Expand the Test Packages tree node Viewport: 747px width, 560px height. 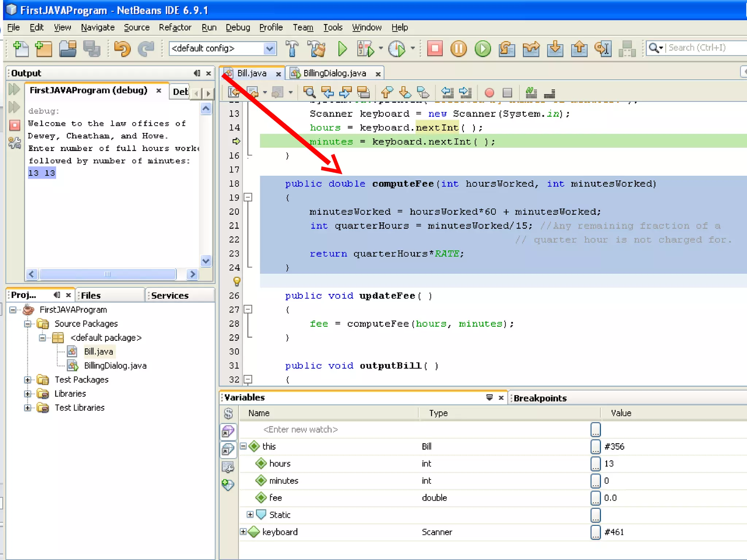(28, 380)
